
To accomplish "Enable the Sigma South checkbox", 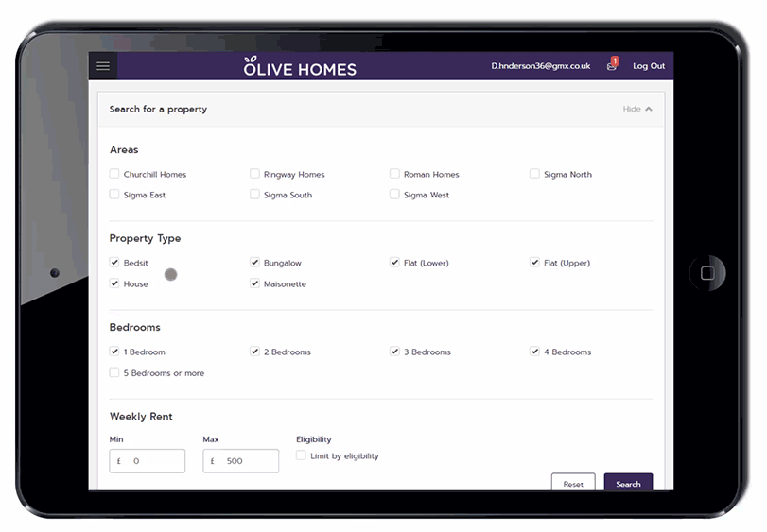I will tap(254, 195).
